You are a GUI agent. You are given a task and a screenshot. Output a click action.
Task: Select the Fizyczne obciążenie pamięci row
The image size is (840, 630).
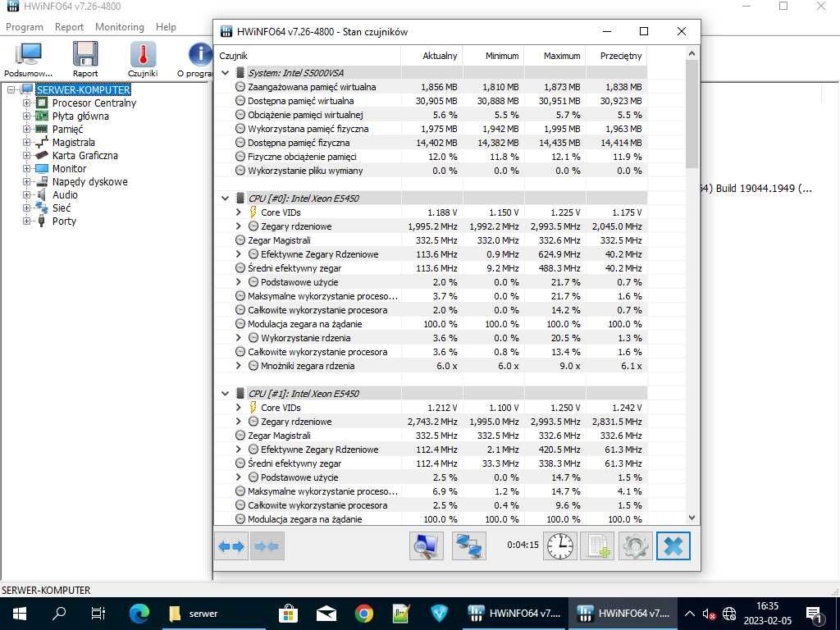point(431,157)
